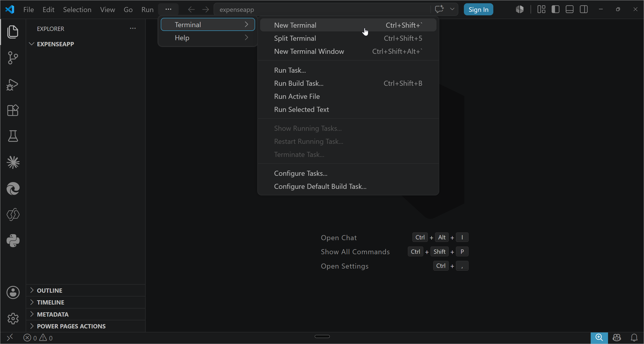This screenshot has width=644, height=344.
Task: Open the Run and Debug view
Action: 13,84
